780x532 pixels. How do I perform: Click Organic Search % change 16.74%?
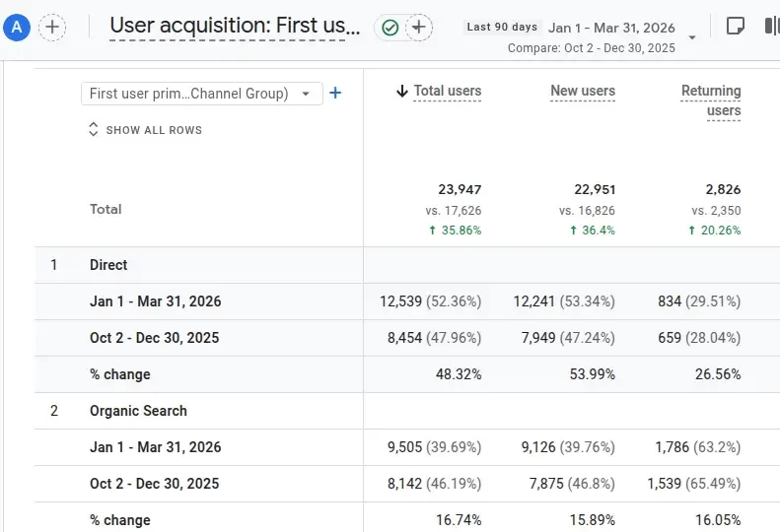459,520
